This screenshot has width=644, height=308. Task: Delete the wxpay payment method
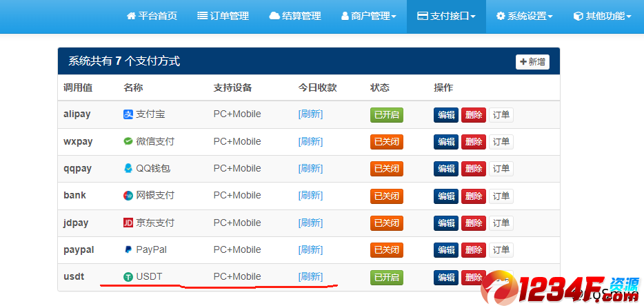[474, 142]
